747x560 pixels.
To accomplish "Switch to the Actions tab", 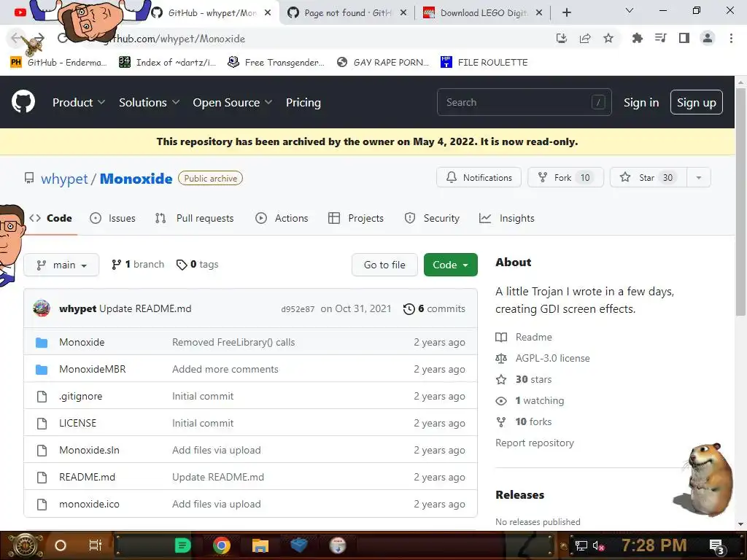I will 282,218.
